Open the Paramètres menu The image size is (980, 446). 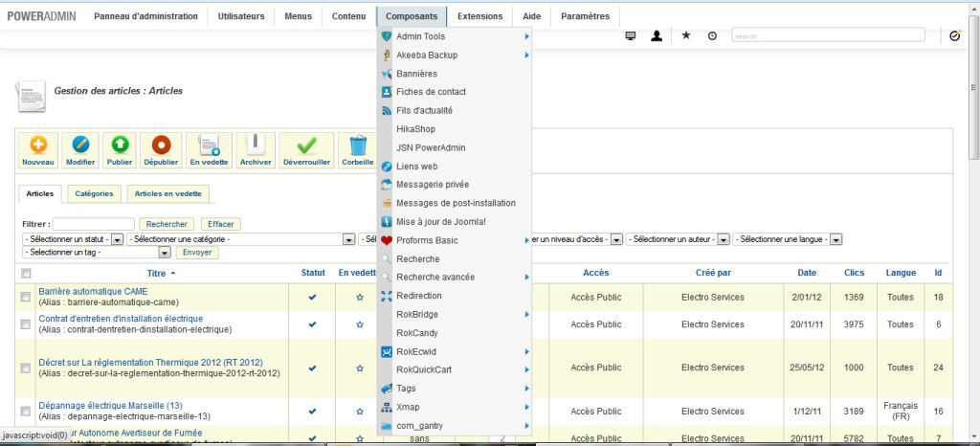coord(585,16)
